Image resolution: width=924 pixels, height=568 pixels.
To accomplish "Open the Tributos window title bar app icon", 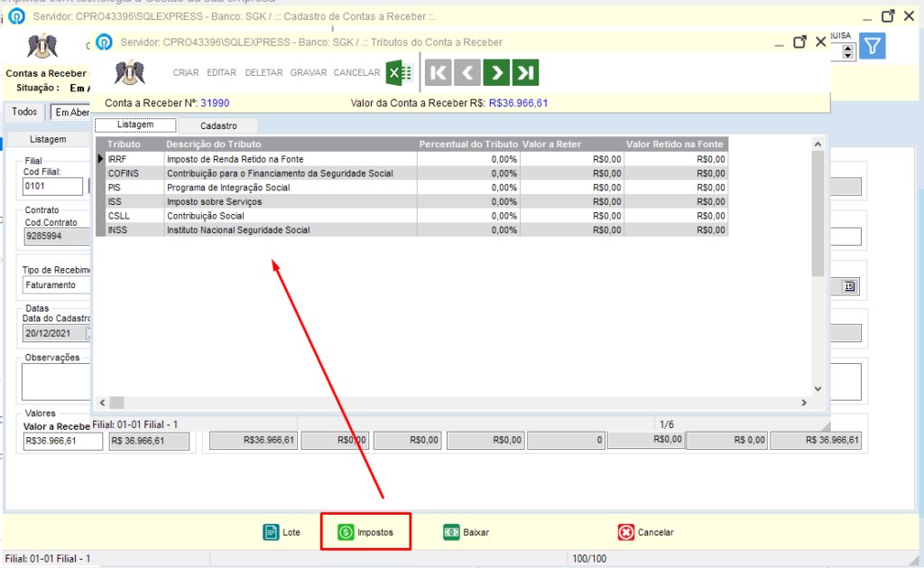I will coord(105,42).
